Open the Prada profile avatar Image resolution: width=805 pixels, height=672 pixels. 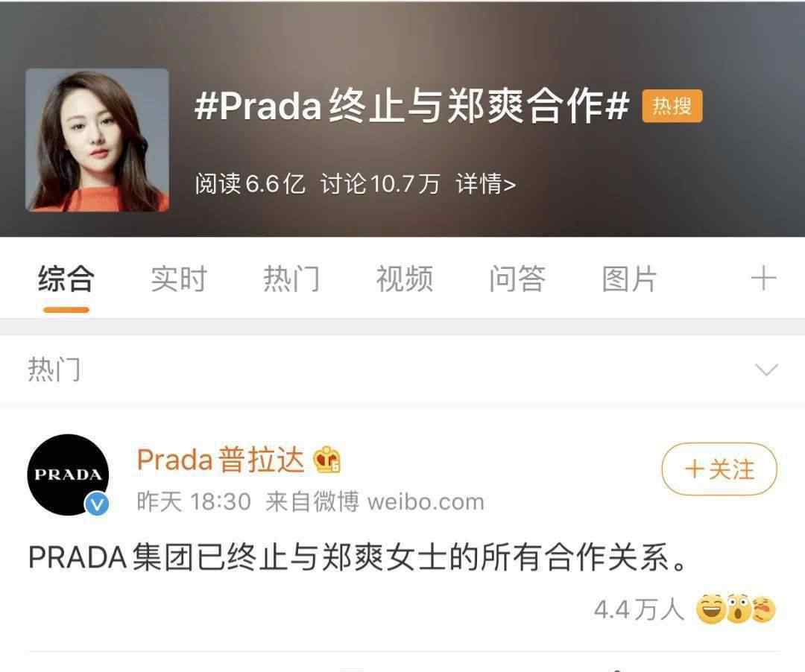tap(68, 475)
